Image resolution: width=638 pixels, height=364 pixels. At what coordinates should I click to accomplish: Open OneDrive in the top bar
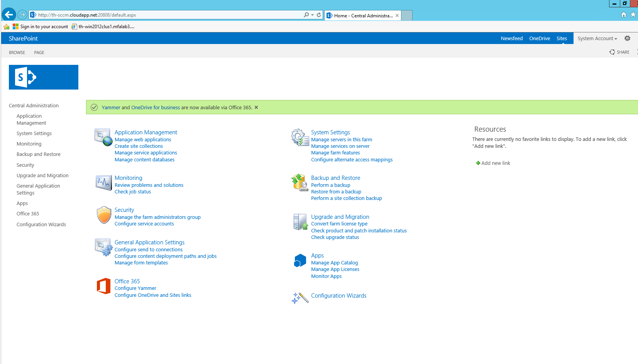click(540, 38)
